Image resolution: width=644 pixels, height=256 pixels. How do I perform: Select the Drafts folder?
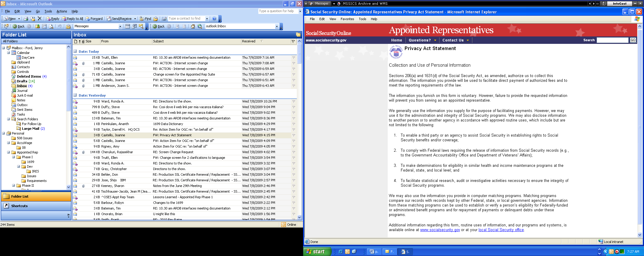pyautogui.click(x=22, y=81)
